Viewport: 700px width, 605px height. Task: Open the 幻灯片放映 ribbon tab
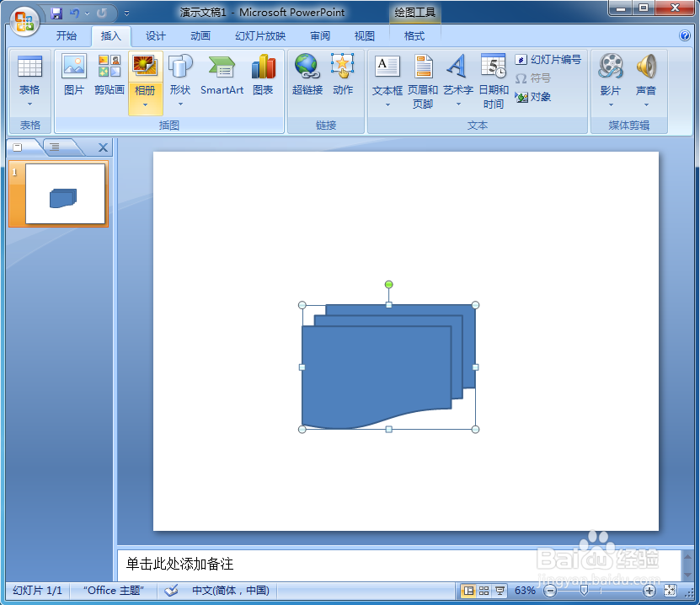coord(260,36)
